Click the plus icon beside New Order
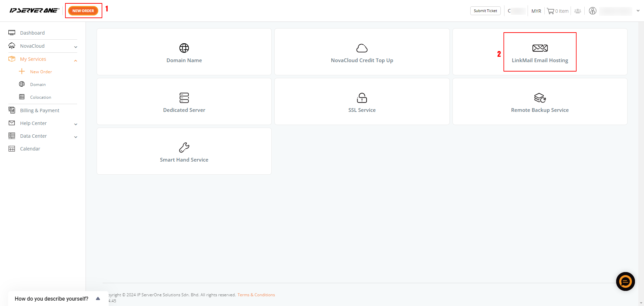Image resolution: width=644 pixels, height=306 pixels. (22, 71)
